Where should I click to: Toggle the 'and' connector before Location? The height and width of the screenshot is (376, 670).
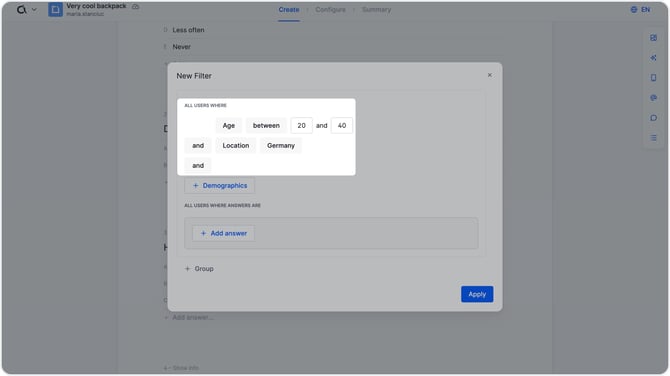tap(198, 145)
